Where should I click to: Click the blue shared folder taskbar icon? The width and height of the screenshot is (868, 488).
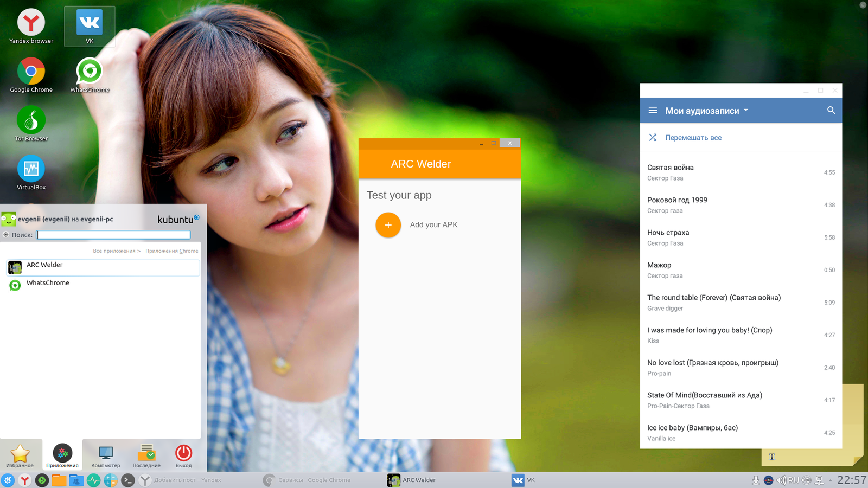[76, 480]
